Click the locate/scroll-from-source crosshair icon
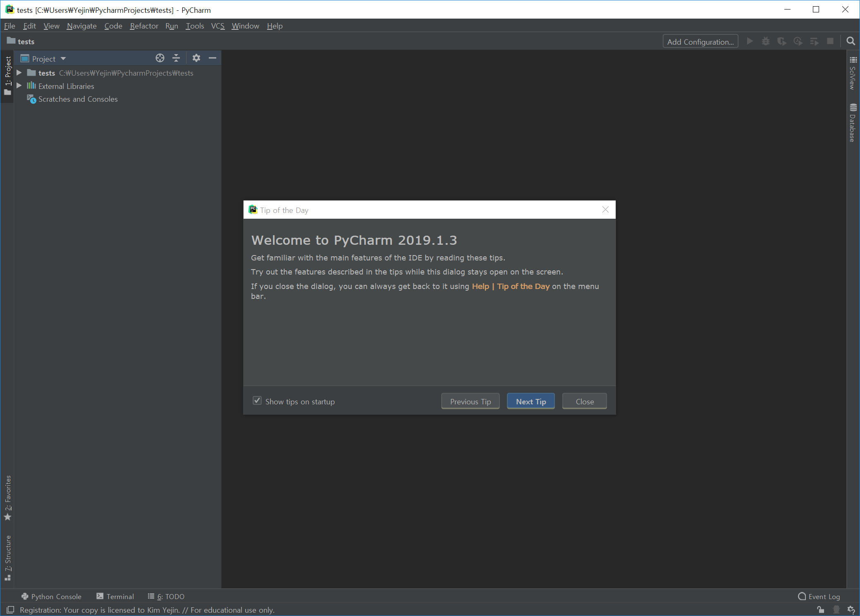This screenshot has width=860, height=616. tap(160, 58)
